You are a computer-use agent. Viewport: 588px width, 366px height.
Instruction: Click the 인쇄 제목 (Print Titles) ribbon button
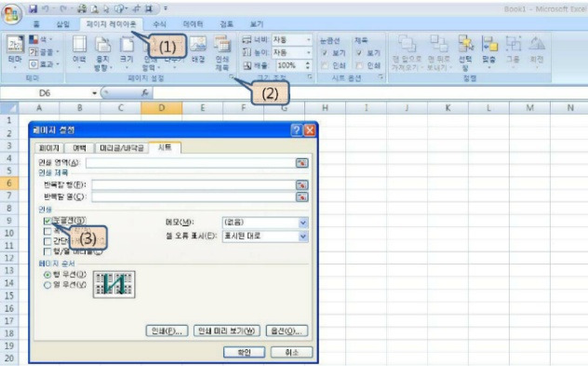222,52
